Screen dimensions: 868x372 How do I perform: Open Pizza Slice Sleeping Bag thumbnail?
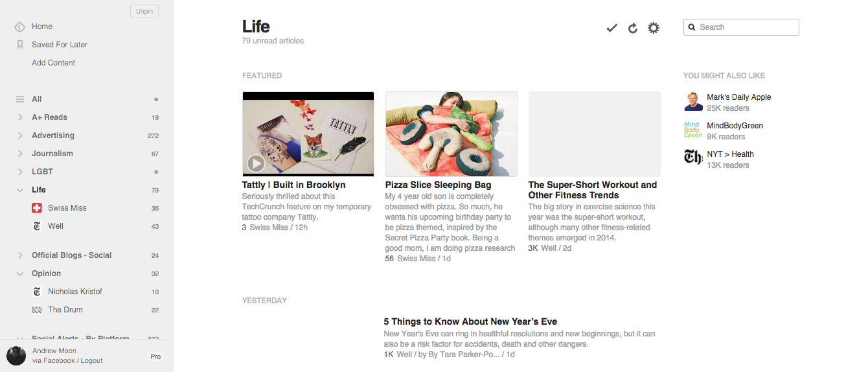point(451,134)
